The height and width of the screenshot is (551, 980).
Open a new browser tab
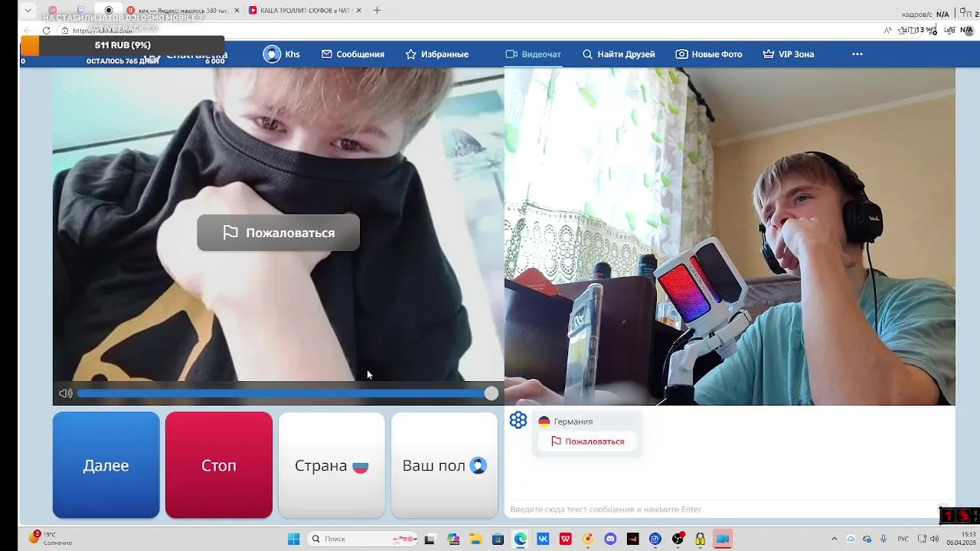coord(377,11)
